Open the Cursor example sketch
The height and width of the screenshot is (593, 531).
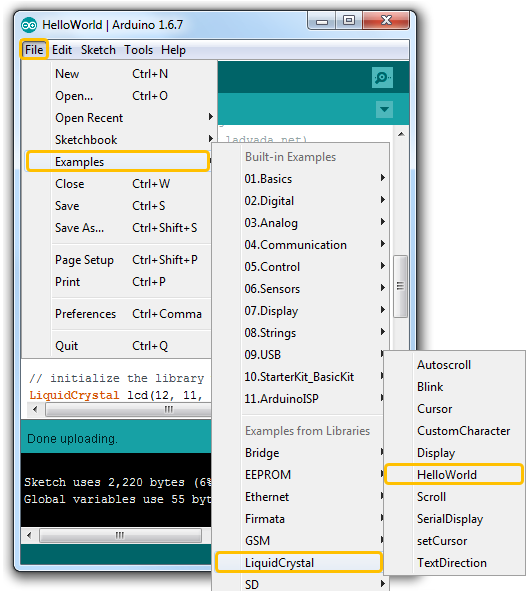[455, 409]
